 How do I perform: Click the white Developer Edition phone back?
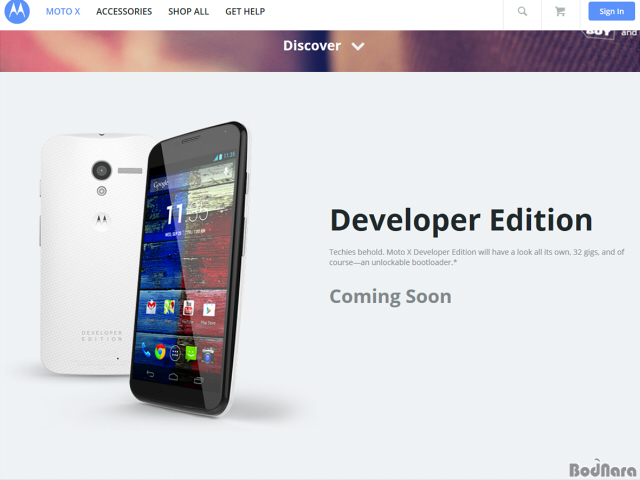pos(94,253)
